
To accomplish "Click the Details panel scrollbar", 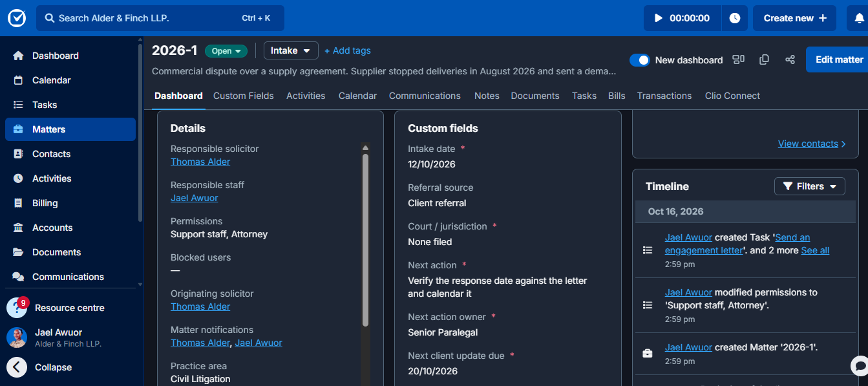I will pyautogui.click(x=365, y=239).
